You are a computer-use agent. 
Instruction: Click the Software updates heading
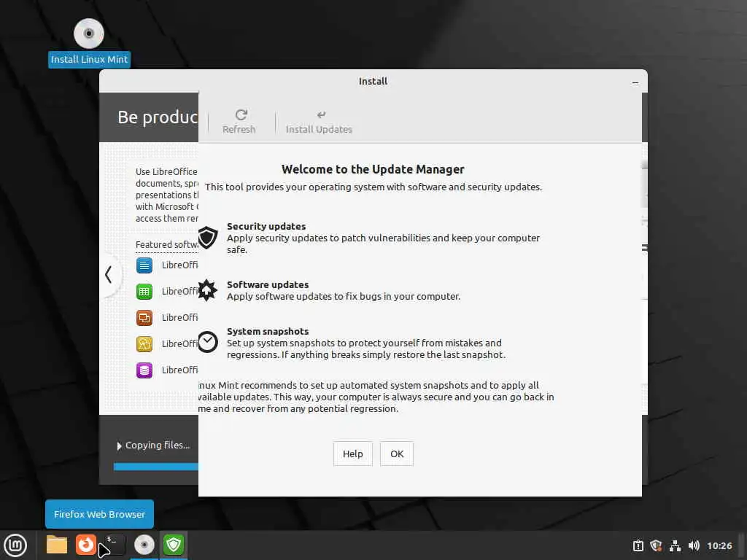click(x=268, y=285)
